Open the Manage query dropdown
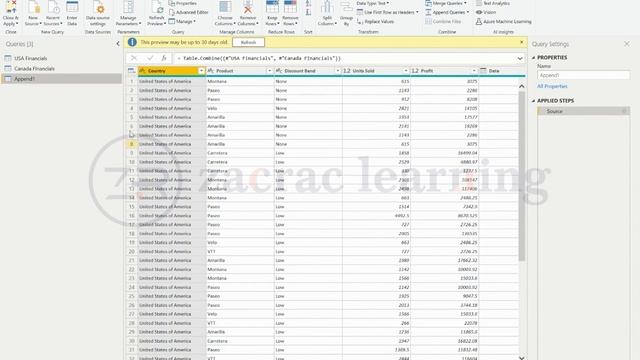 coord(182,21)
